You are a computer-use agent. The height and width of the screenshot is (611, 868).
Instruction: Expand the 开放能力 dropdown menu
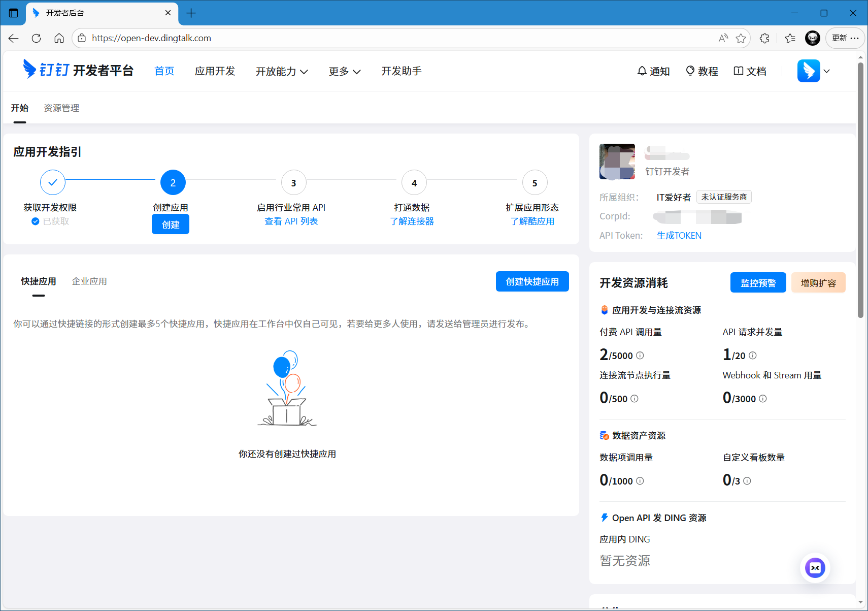tap(282, 71)
